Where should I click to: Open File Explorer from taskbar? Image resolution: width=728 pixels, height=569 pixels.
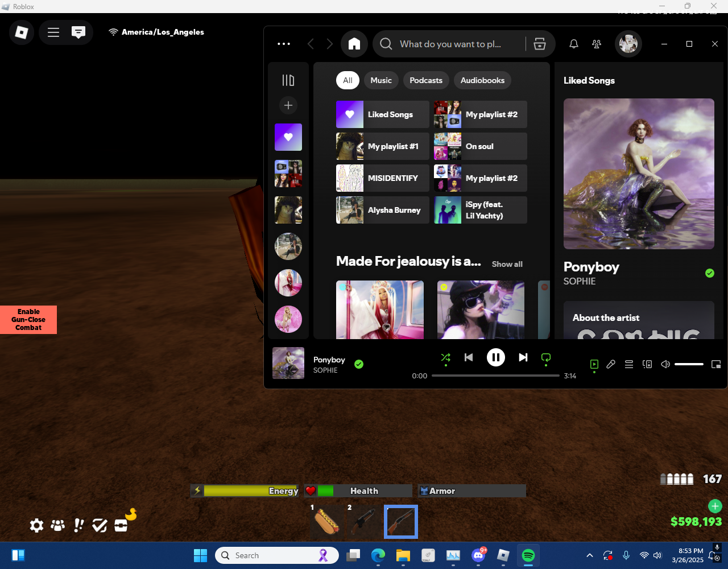pyautogui.click(x=403, y=555)
